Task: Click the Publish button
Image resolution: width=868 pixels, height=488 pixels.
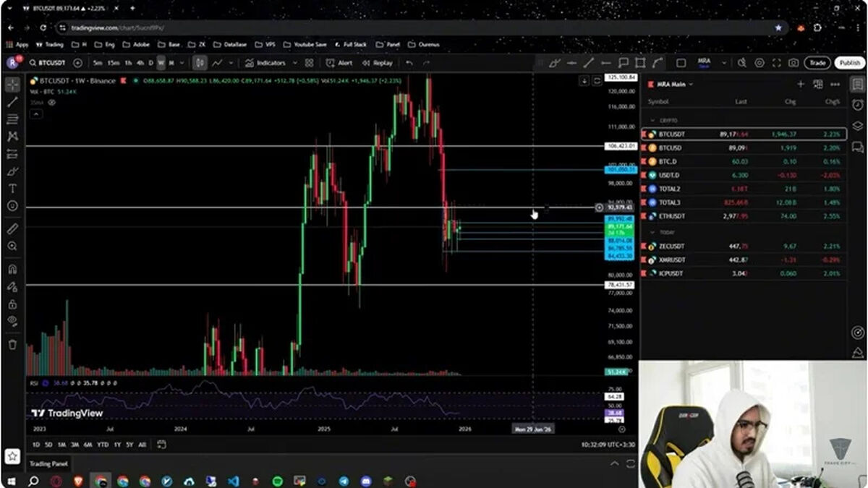Action: coord(850,63)
